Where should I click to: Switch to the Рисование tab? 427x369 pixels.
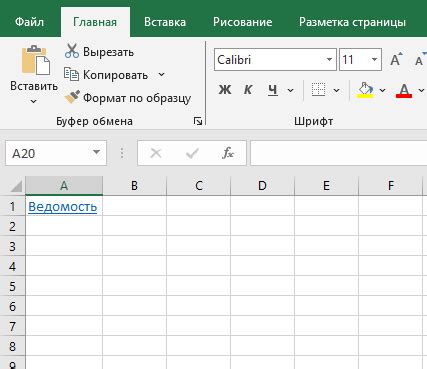coord(243,22)
